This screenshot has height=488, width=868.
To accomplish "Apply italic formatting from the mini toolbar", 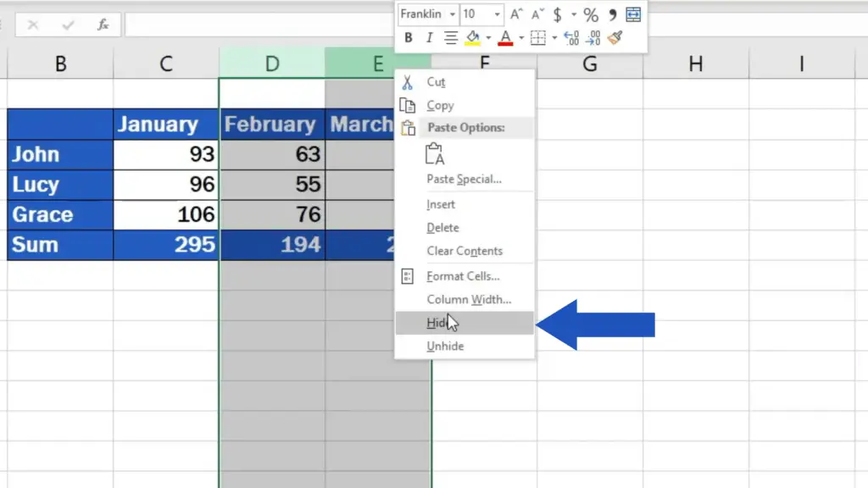I will 429,37.
